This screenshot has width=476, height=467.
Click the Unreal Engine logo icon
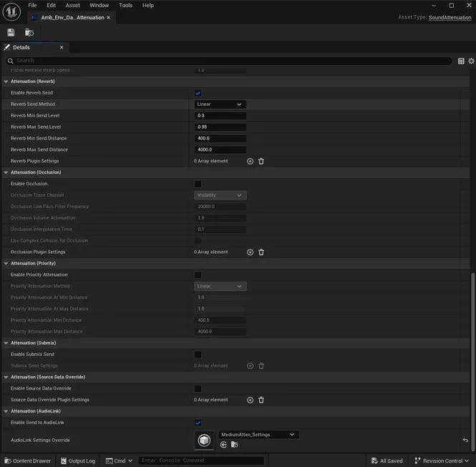tap(11, 12)
